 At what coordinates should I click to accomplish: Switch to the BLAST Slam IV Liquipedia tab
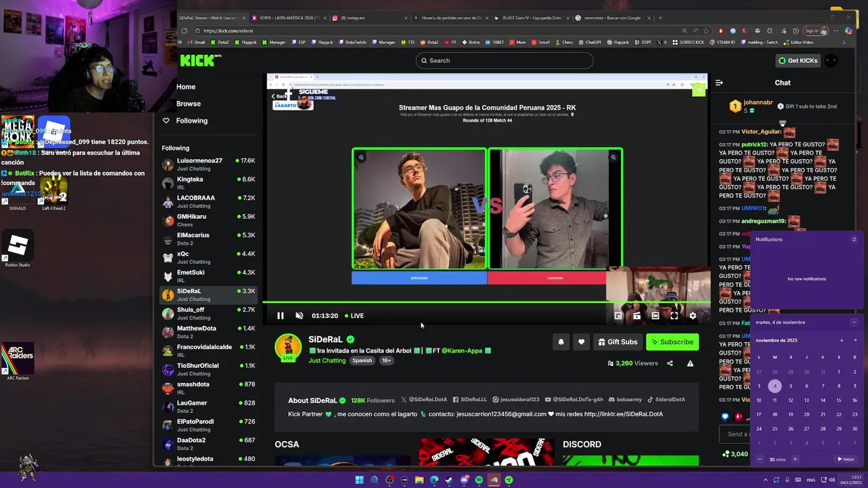coord(532,18)
